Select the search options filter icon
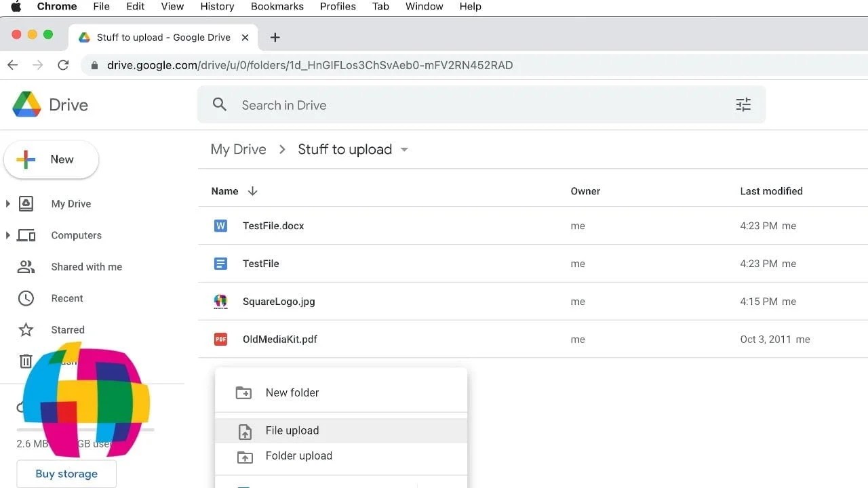 743,104
